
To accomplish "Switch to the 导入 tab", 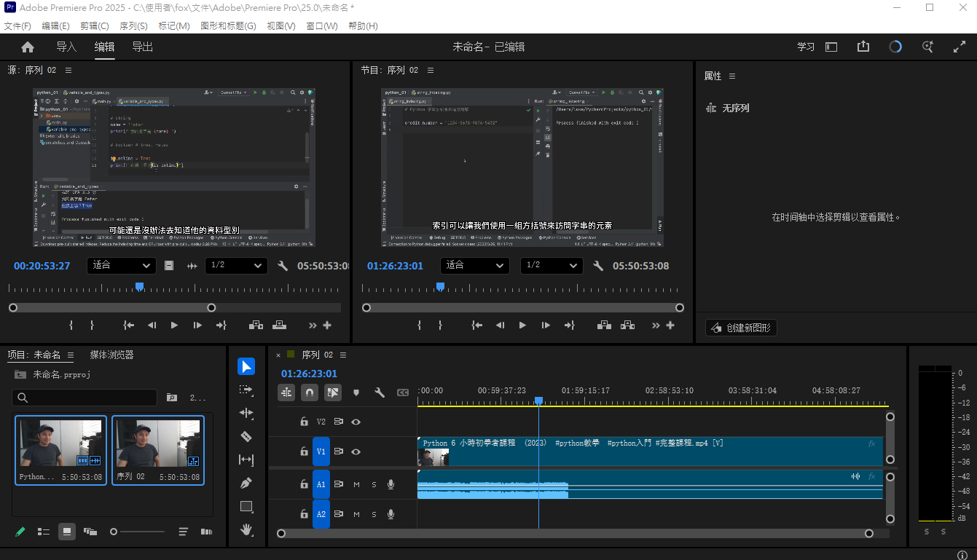I will [66, 47].
